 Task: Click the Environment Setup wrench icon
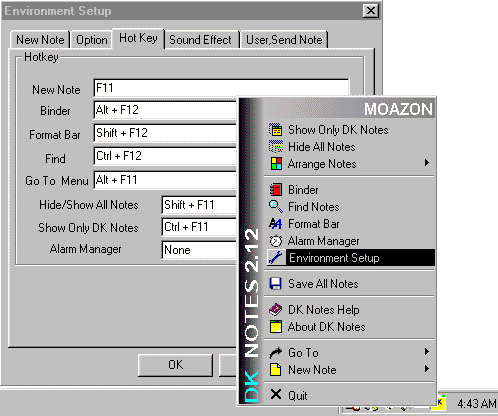pyautogui.click(x=276, y=258)
